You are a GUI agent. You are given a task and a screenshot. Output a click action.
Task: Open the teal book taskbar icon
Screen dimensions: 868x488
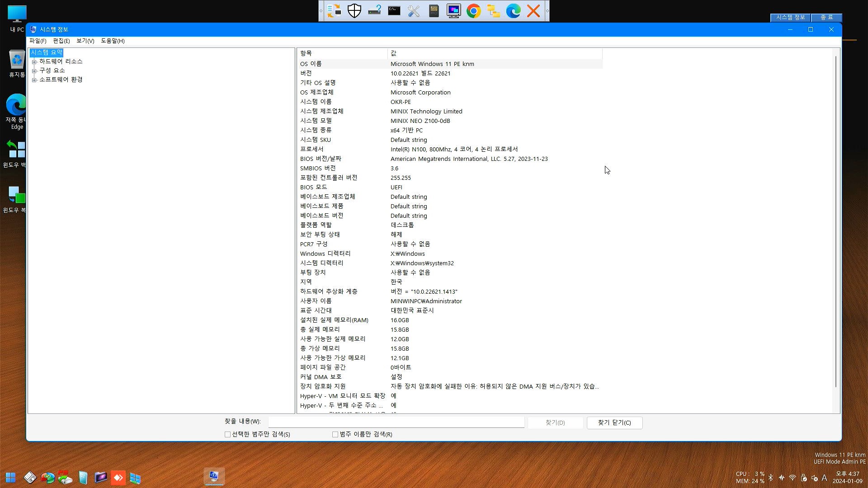[83, 478]
